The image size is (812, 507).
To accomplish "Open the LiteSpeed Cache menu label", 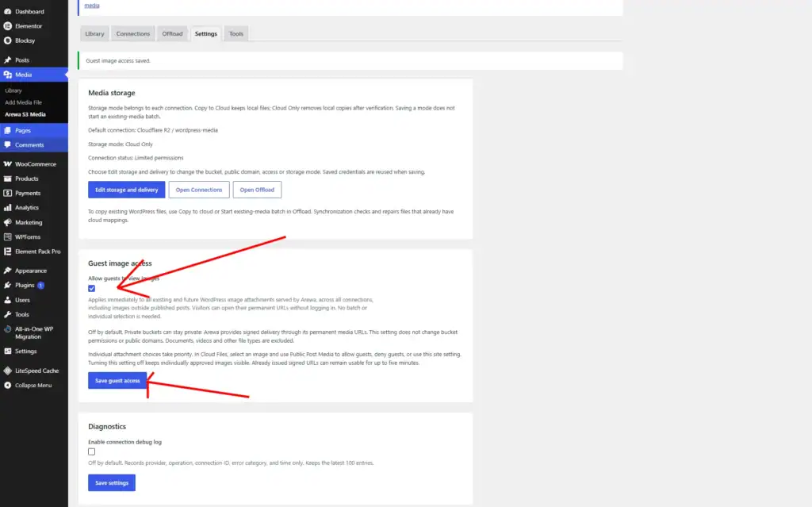I will [36, 371].
